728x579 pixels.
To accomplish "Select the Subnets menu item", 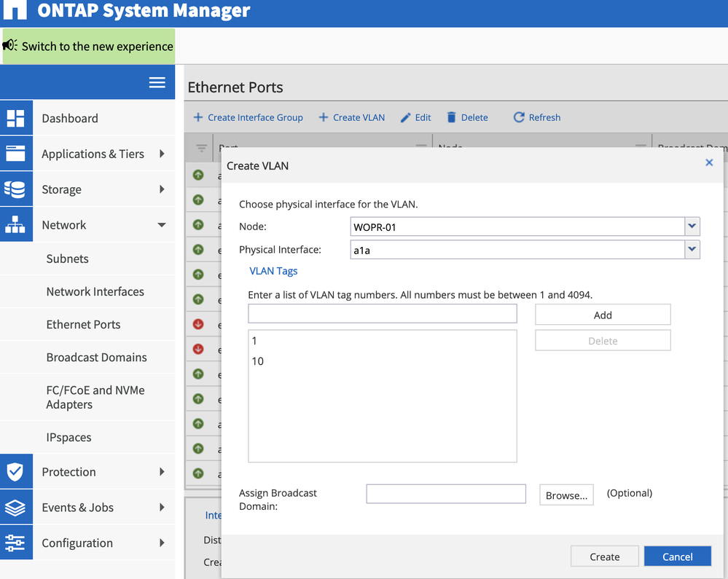I will click(x=67, y=259).
